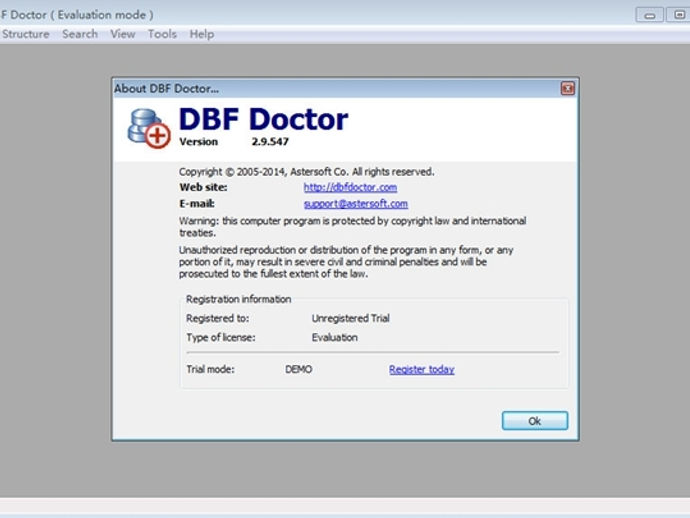Click the Registration information group title
Screen dimensions: 690x518
click(x=239, y=299)
